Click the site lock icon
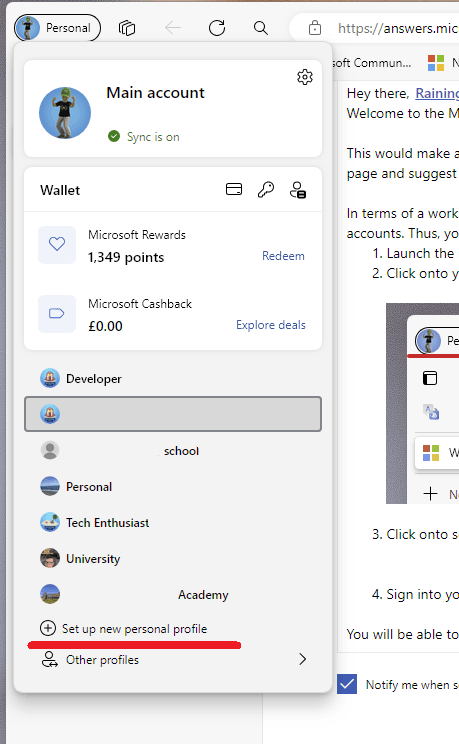 point(315,28)
